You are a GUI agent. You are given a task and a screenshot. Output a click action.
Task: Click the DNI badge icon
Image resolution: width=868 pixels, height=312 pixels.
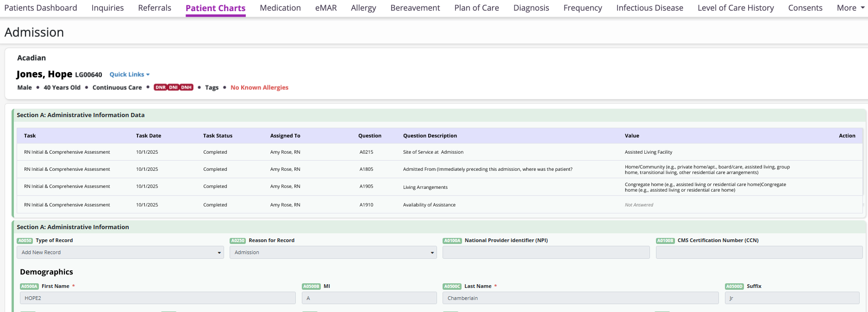coord(173,87)
